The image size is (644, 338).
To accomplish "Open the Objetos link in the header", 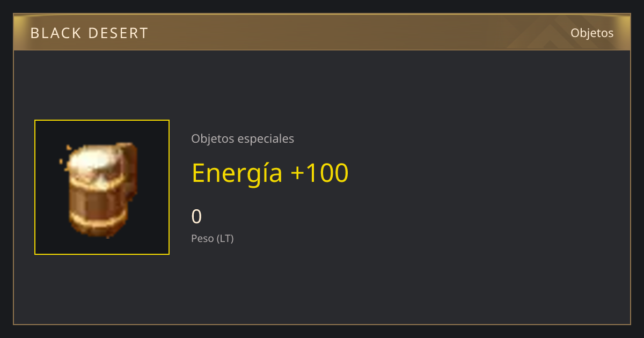I will coord(592,33).
